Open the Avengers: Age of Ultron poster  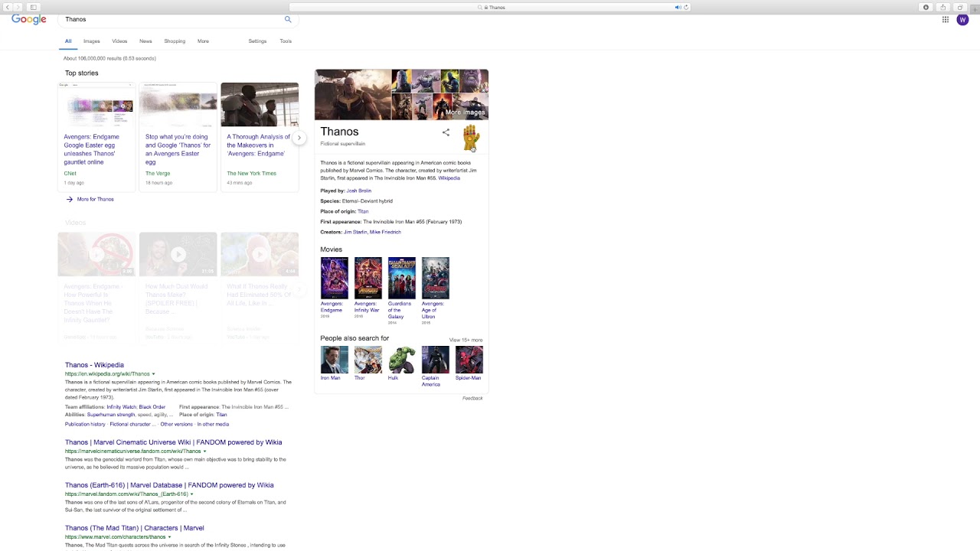coord(436,278)
